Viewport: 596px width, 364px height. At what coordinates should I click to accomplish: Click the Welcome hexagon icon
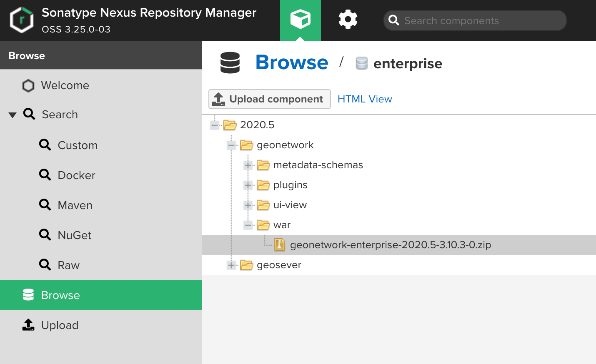28,86
